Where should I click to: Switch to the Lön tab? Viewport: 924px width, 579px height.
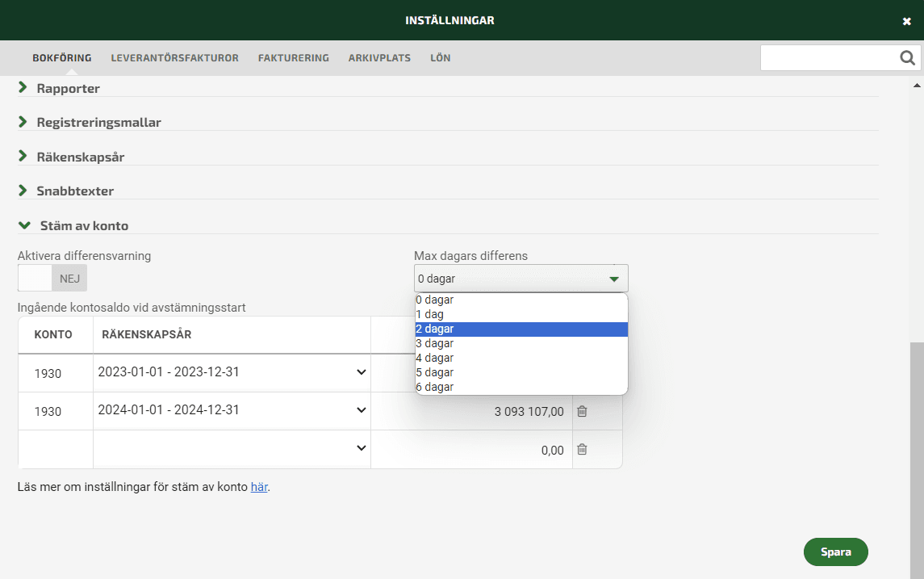pyautogui.click(x=440, y=58)
